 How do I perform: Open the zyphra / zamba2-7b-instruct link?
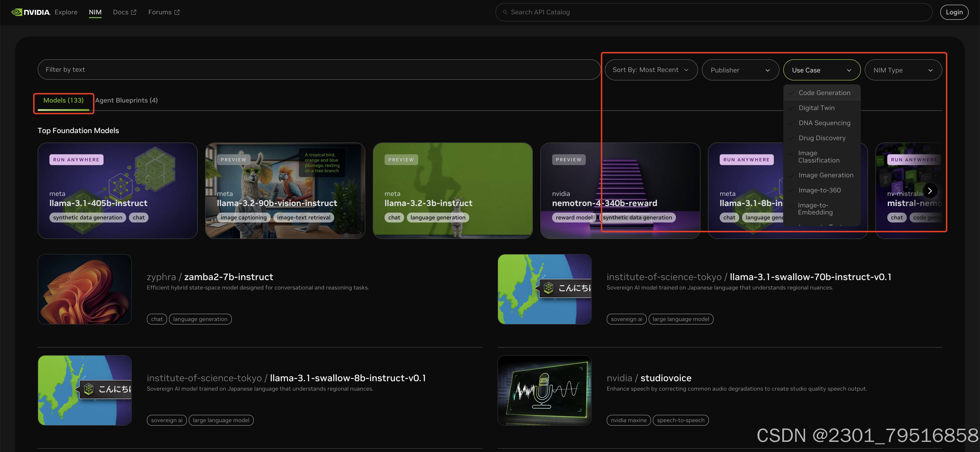[210, 277]
